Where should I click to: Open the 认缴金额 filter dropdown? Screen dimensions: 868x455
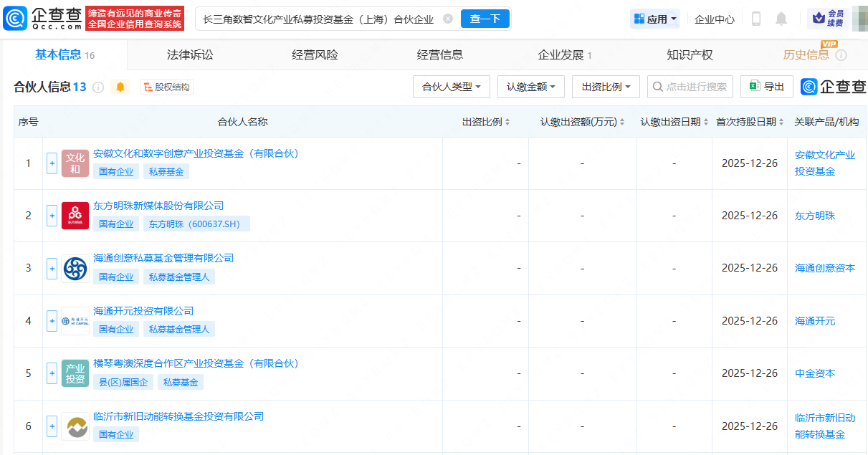tap(530, 87)
